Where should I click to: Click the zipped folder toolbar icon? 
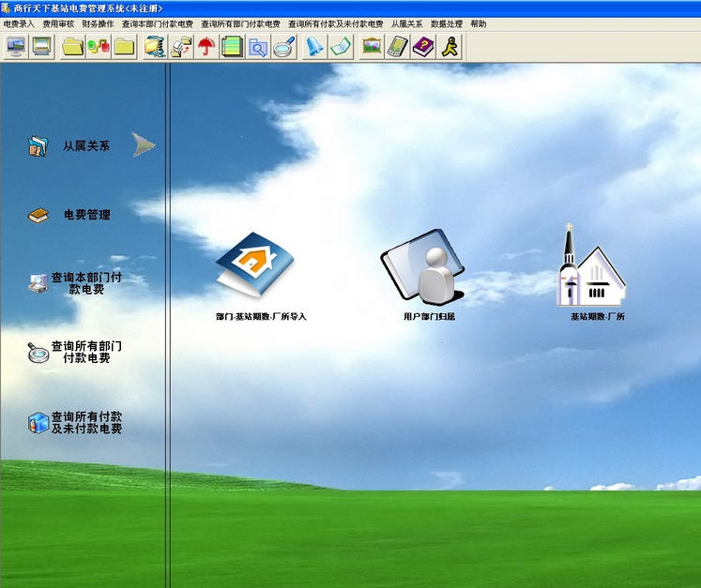tap(155, 47)
